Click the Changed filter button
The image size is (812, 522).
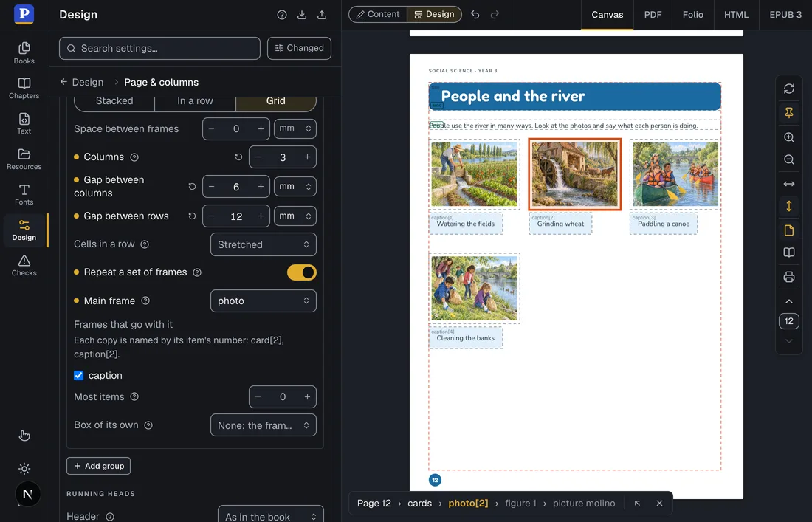point(299,48)
